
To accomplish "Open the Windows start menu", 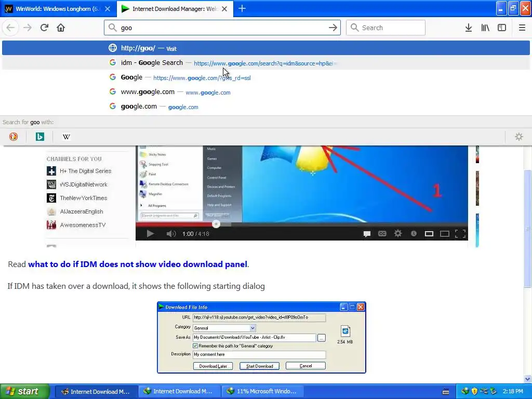I will point(25,391).
